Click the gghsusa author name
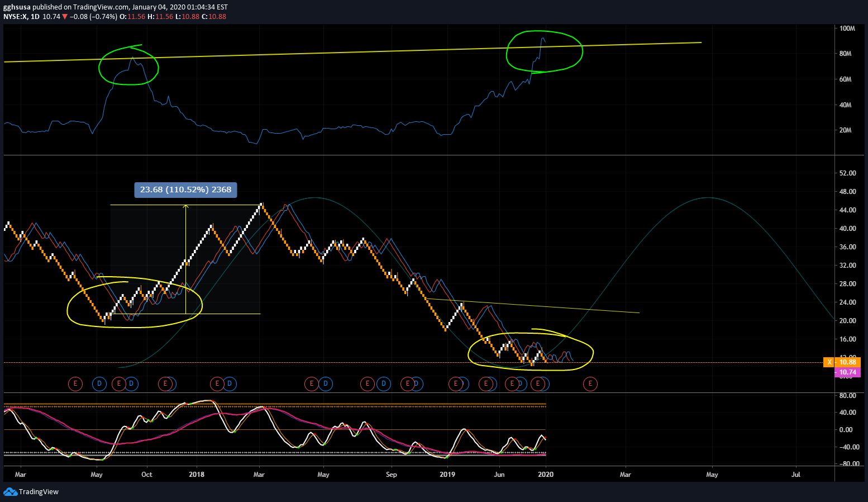The height and width of the screenshot is (502, 868). pyautogui.click(x=17, y=7)
